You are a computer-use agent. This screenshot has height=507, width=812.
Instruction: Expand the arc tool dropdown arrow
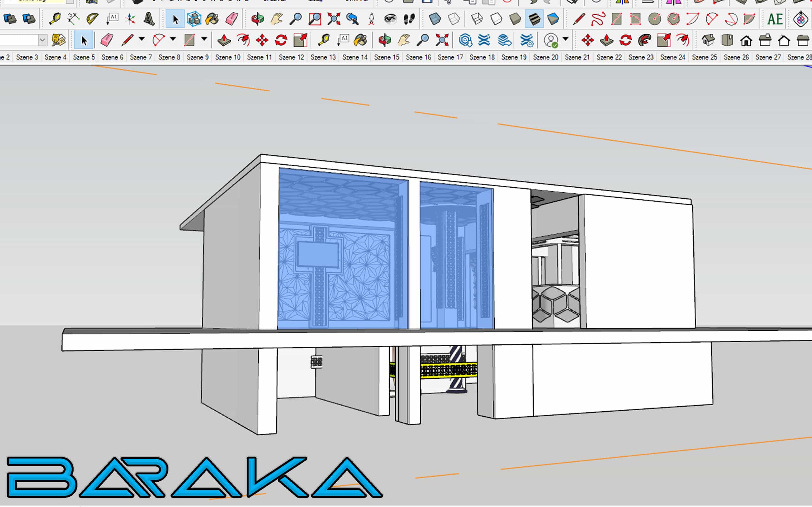(173, 39)
